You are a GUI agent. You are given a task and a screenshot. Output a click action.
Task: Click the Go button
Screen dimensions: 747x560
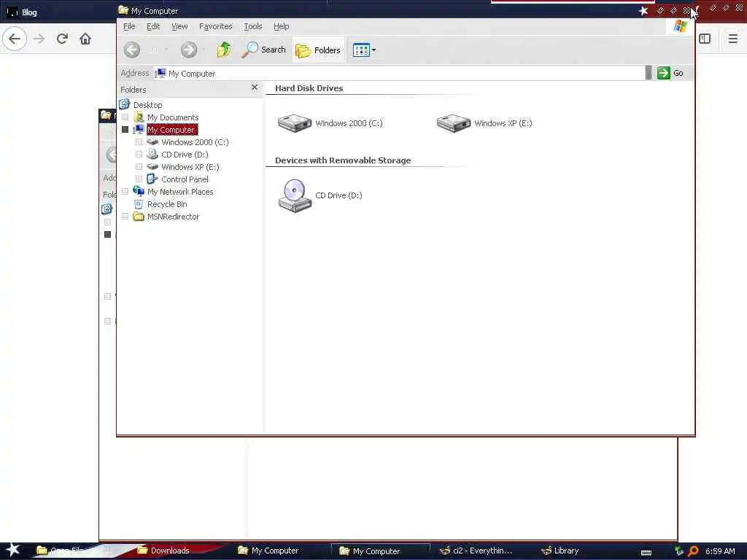[671, 73]
